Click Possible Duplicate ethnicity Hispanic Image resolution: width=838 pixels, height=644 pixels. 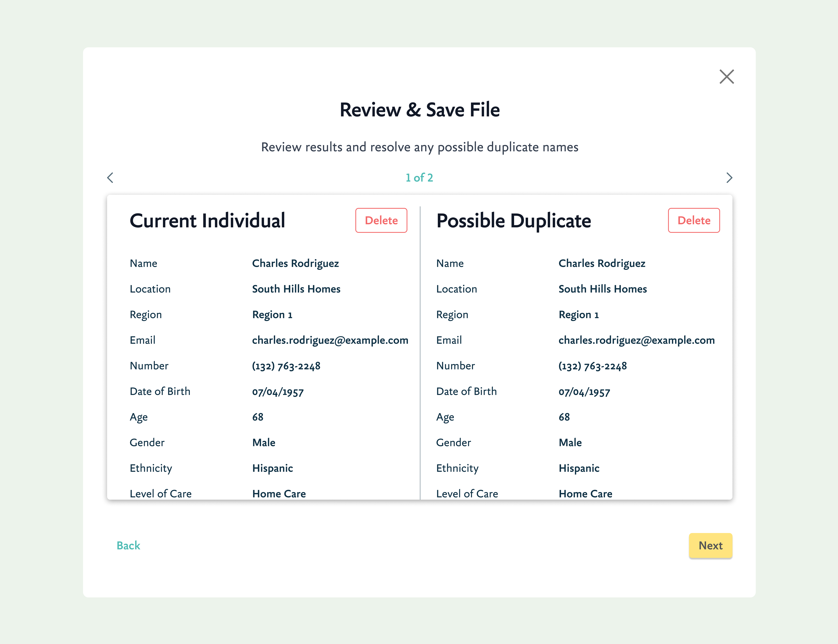579,469
